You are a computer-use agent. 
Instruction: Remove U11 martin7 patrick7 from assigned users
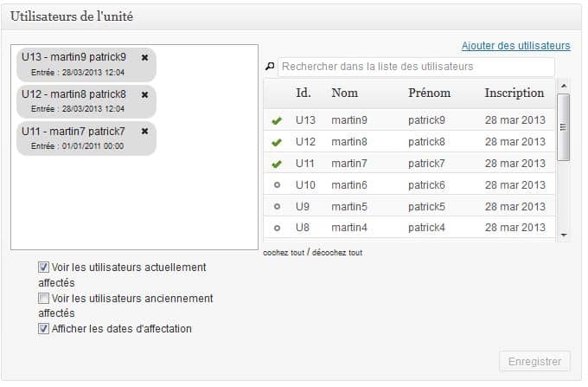tap(144, 132)
